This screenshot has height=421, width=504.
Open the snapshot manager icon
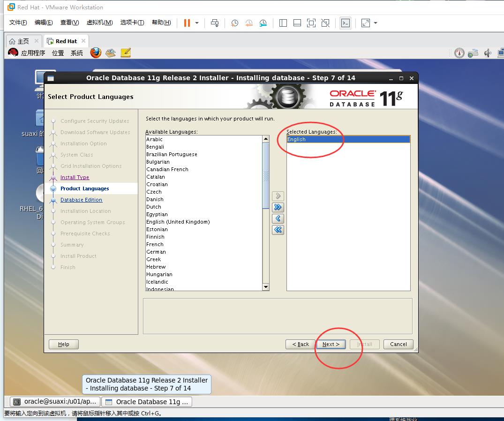pos(263,23)
